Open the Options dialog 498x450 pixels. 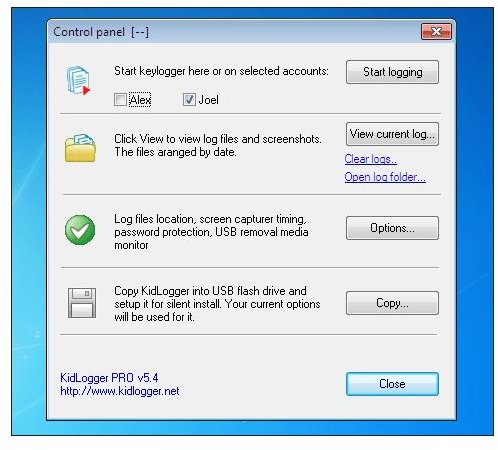point(392,228)
